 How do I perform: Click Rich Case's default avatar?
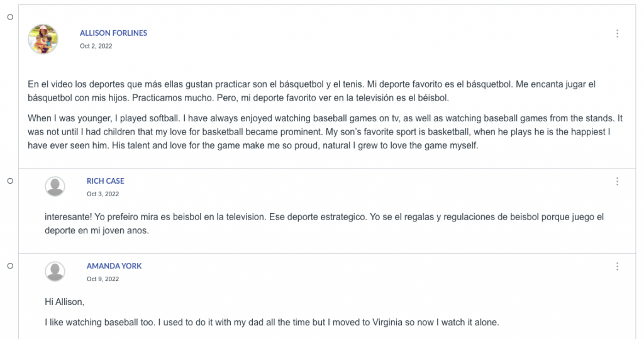55,187
